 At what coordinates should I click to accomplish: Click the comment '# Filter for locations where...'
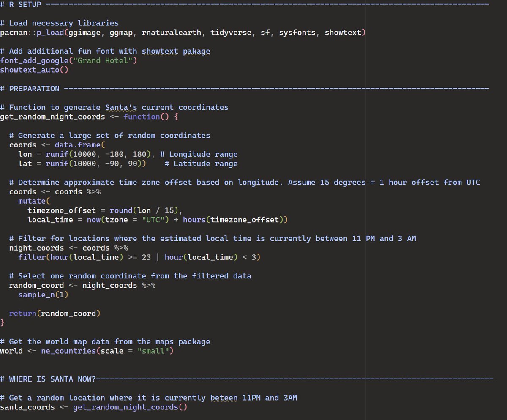(213, 238)
